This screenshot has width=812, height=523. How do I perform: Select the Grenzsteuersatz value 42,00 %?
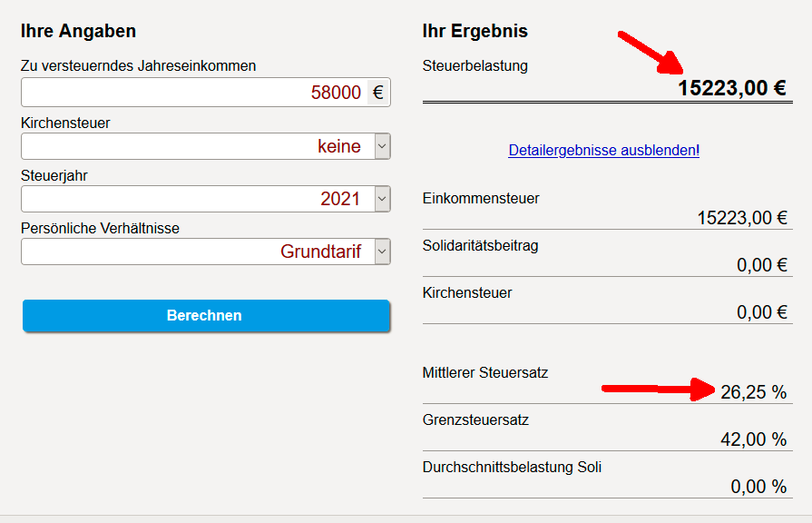point(753,439)
